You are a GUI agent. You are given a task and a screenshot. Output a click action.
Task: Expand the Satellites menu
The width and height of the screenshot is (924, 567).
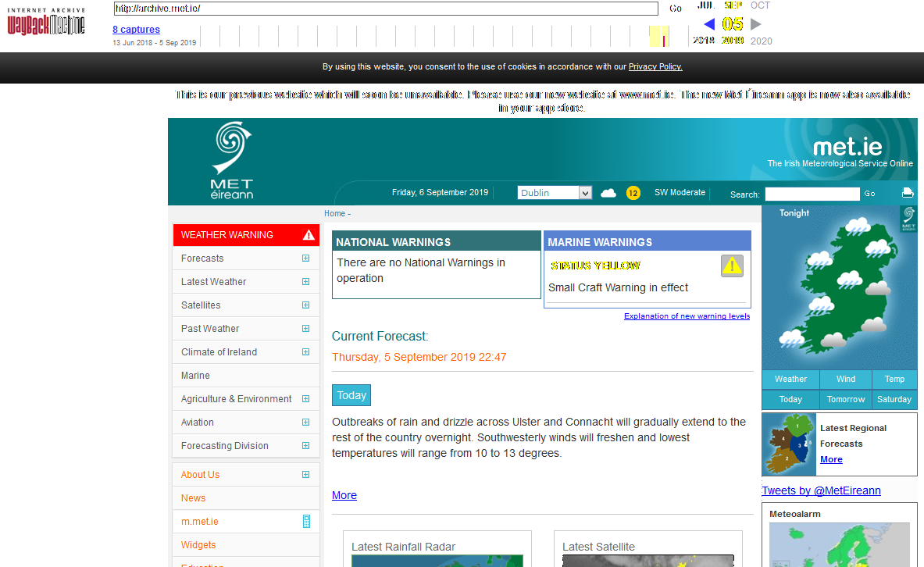306,305
